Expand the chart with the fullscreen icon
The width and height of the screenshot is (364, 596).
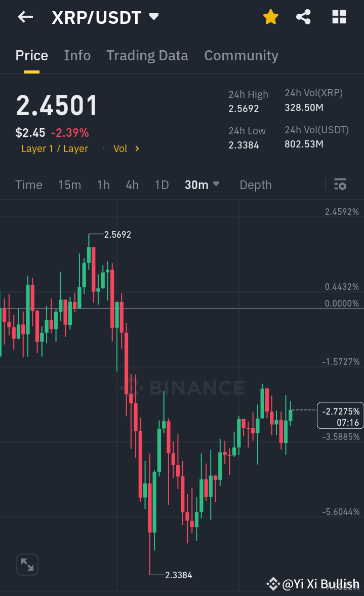point(27,564)
